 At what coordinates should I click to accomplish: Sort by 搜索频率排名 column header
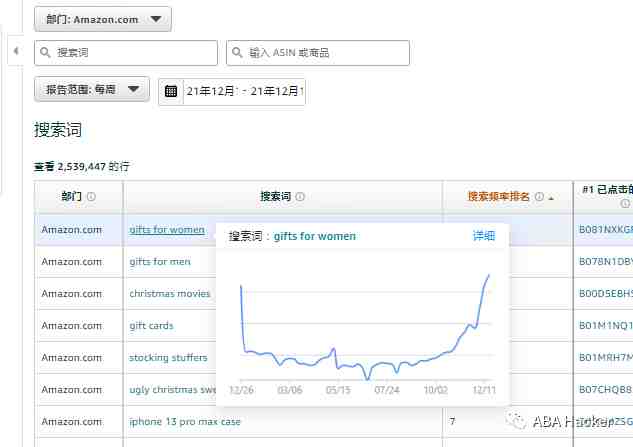tap(498, 197)
